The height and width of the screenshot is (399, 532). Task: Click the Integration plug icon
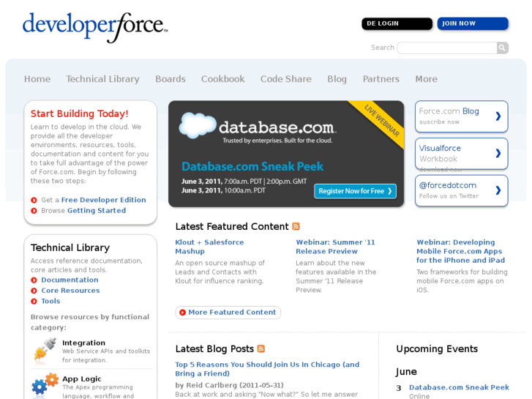tap(45, 350)
